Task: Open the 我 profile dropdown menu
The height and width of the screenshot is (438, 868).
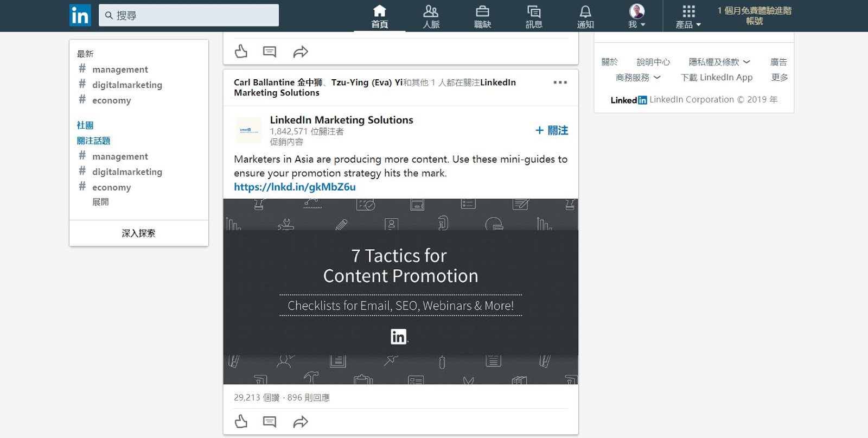Action: click(x=637, y=16)
